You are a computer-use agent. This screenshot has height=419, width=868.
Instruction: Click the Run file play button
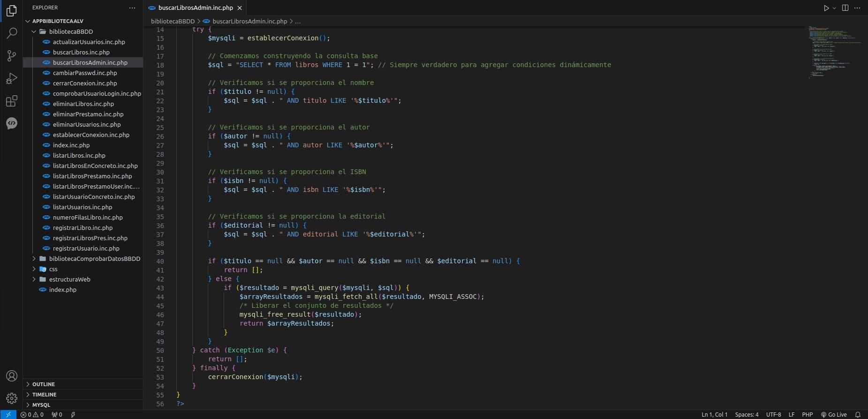click(826, 8)
